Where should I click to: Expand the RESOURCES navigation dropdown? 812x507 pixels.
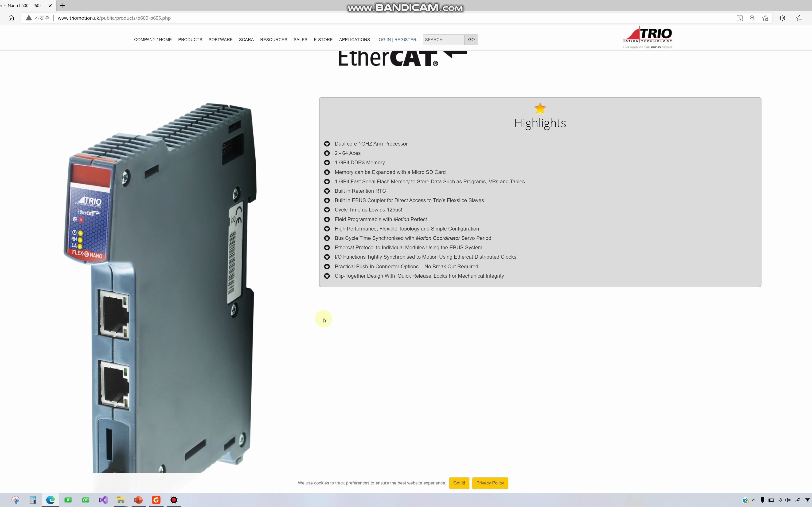click(x=273, y=39)
